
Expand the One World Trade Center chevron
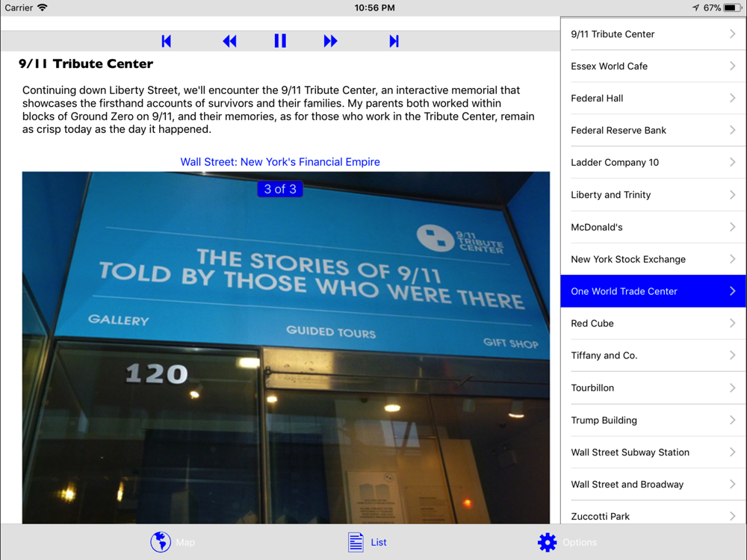pos(733,291)
